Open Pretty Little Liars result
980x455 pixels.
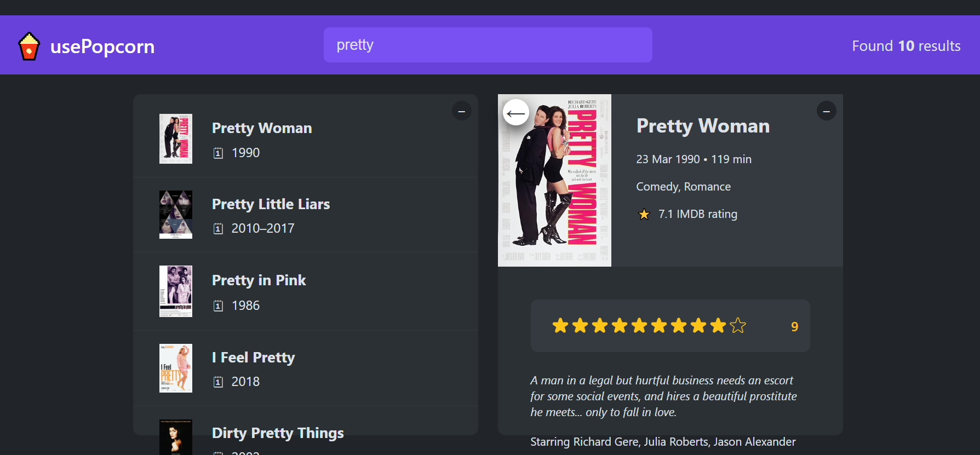pos(271,204)
